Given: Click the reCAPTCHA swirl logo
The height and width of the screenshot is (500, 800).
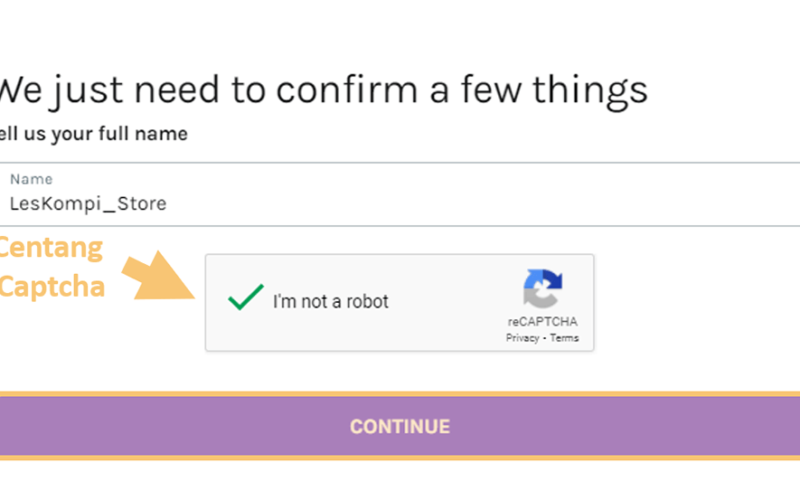Looking at the screenshot, I should click(x=542, y=289).
